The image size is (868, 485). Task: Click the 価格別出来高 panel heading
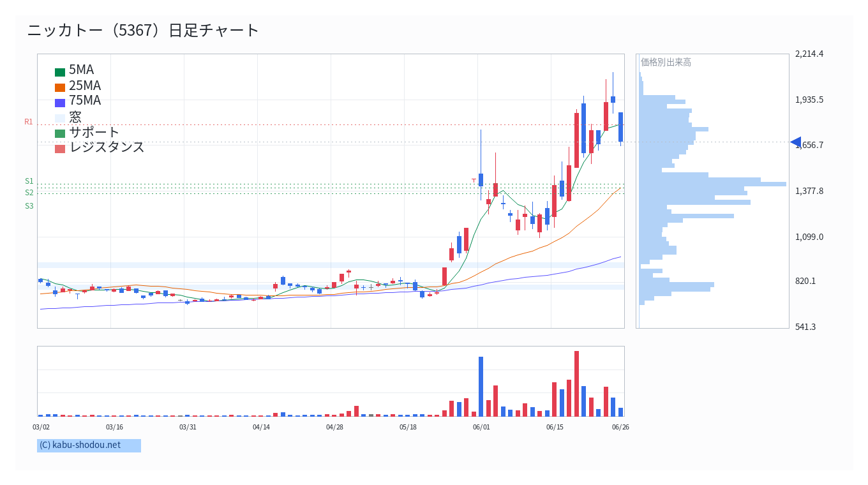[x=666, y=62]
